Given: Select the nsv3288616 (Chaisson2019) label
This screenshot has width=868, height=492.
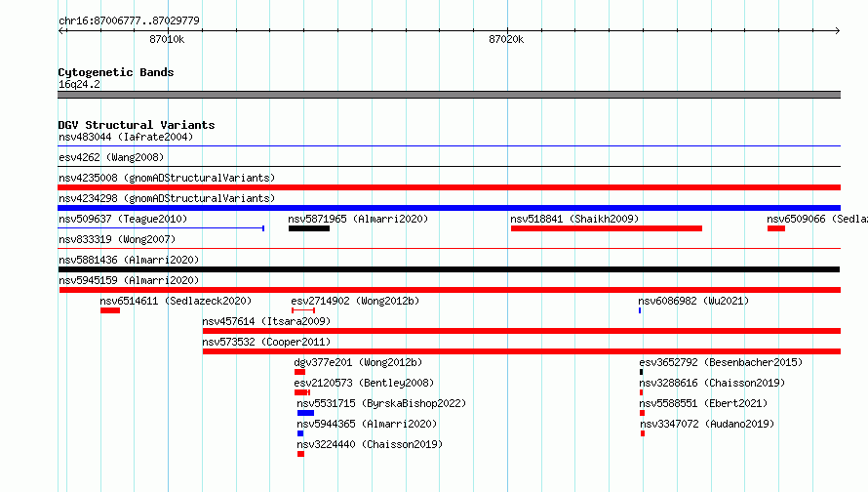Looking at the screenshot, I should (x=712, y=383).
